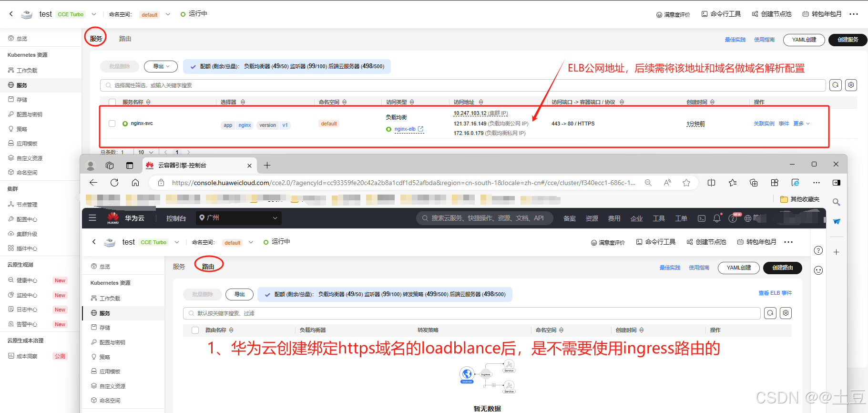
Task: Open 费用 in Huawei console top menu
Action: pyautogui.click(x=614, y=218)
